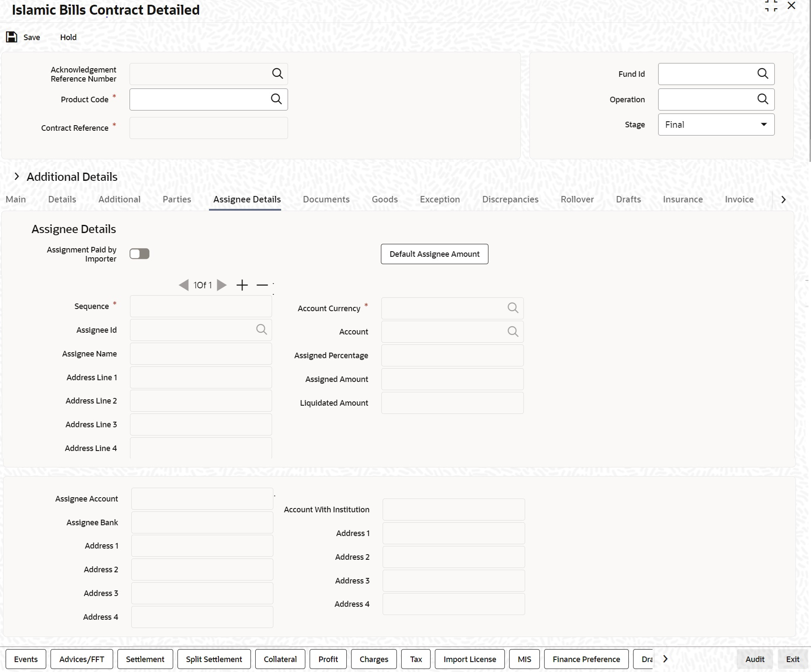Switch to the Rollover tab
Screen dimensions: 811x672
577,199
